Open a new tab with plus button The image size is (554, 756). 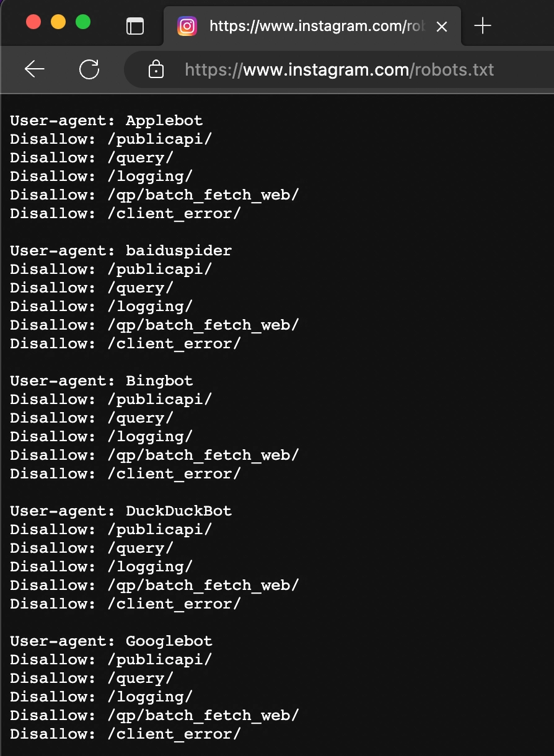[x=482, y=26]
